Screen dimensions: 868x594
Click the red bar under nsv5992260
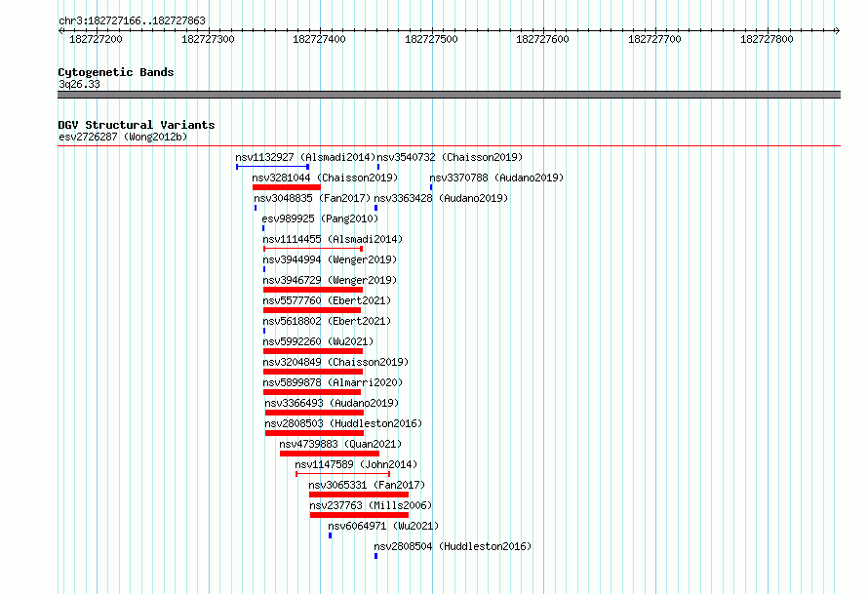click(313, 351)
